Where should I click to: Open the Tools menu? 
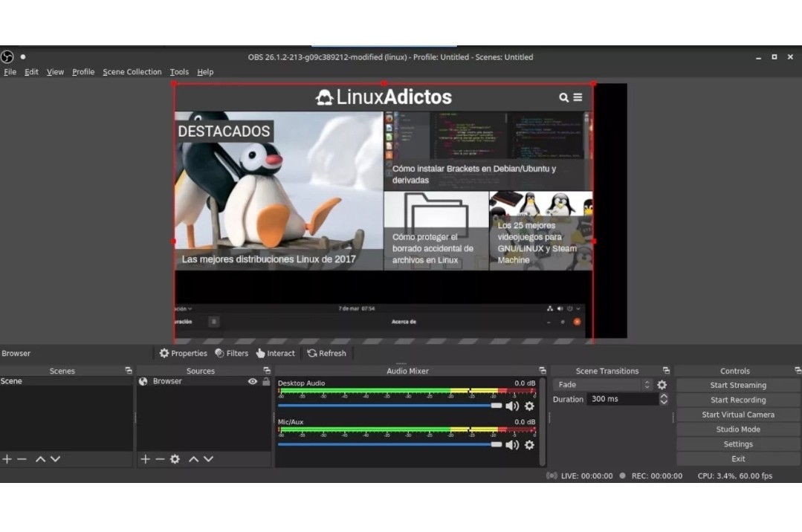pos(179,71)
